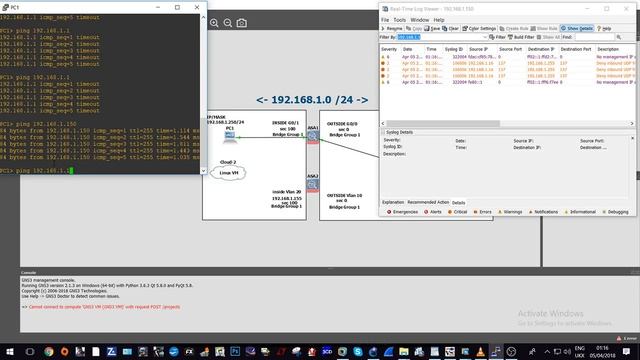Click the PuTTY icon in PC1 title bar
This screenshot has width=640, height=360.
point(5,7)
